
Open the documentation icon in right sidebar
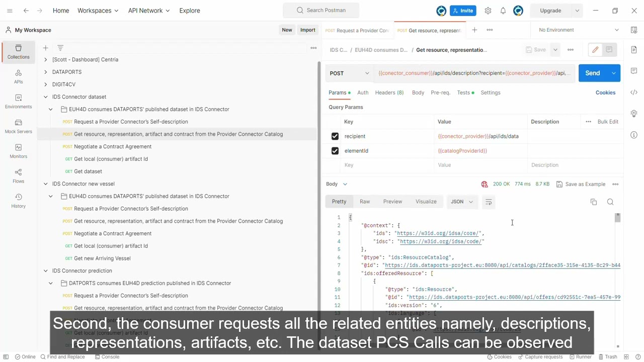pos(634,50)
